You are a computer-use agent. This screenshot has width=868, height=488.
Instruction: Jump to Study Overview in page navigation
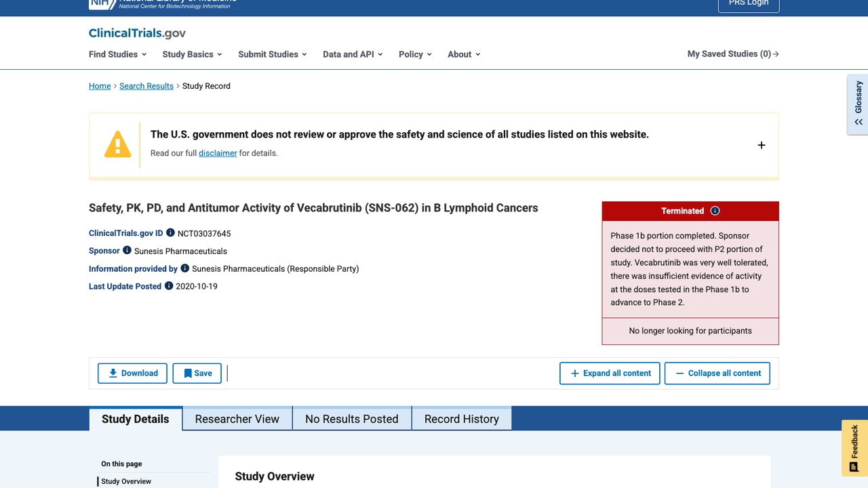point(126,481)
